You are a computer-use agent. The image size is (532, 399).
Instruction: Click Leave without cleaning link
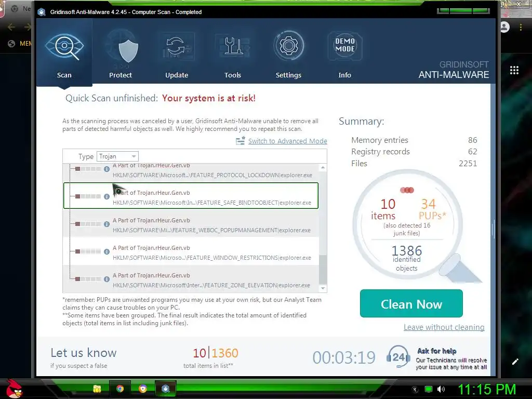pyautogui.click(x=444, y=327)
